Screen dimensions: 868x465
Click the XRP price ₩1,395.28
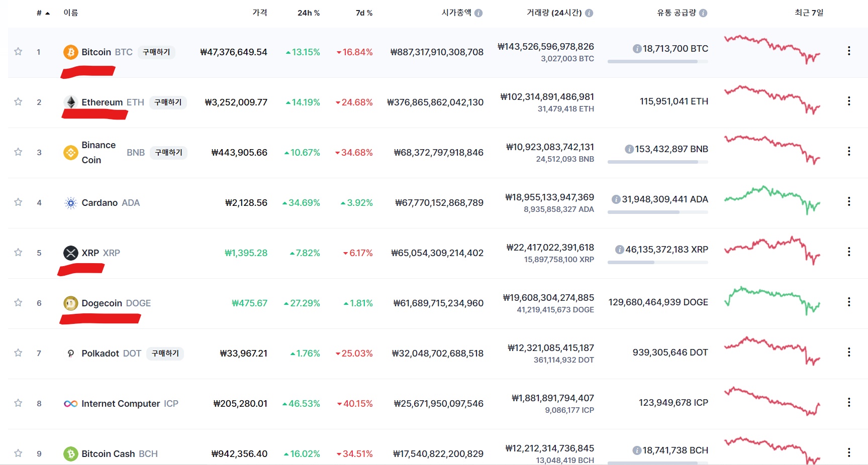click(246, 253)
